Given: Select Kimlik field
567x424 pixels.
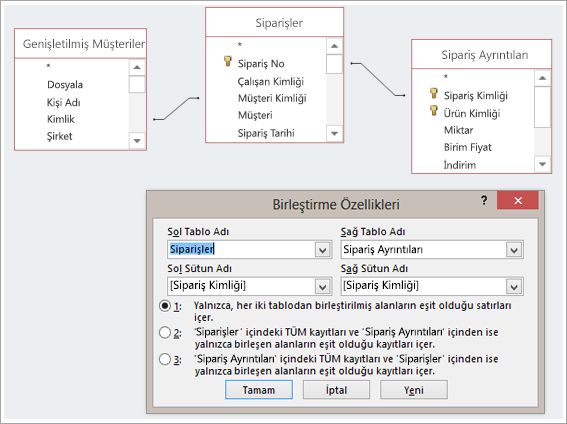Looking at the screenshot, I should pos(61,119).
